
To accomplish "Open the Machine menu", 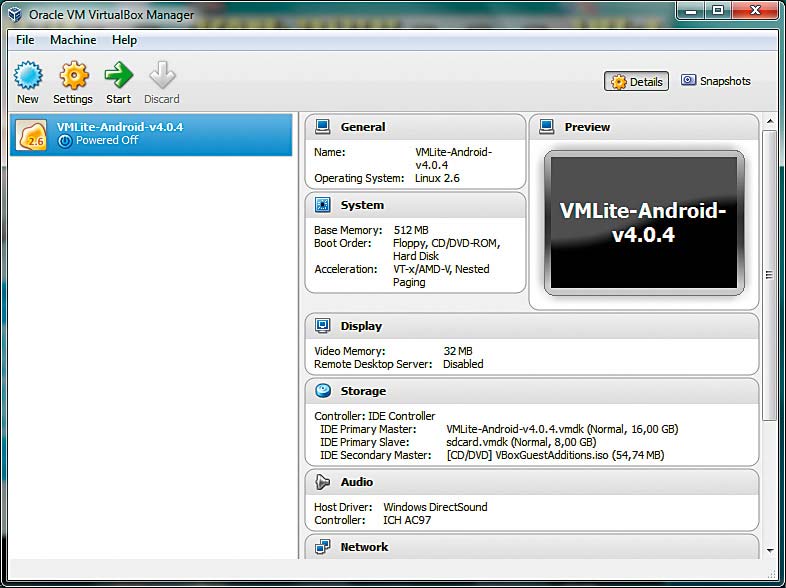I will (73, 40).
